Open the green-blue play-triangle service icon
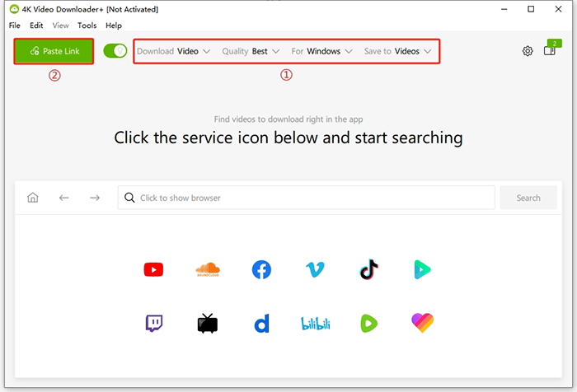The height and width of the screenshot is (392, 577). tap(422, 269)
